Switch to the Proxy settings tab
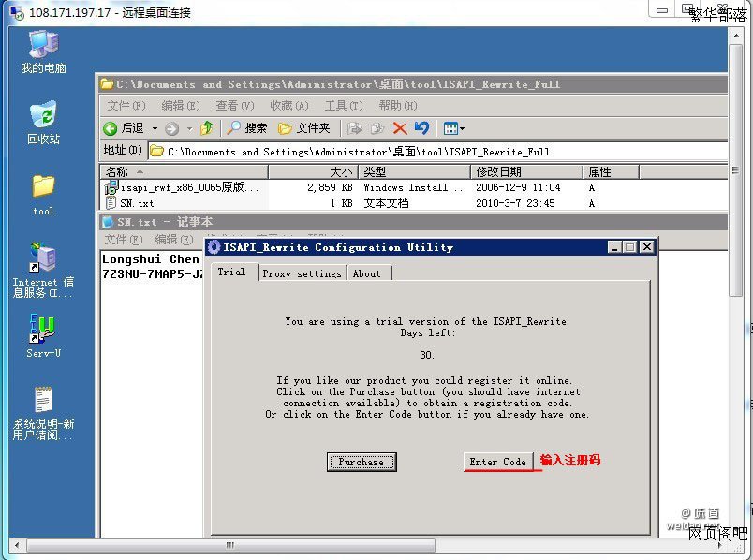This screenshot has width=753, height=560. tap(303, 273)
